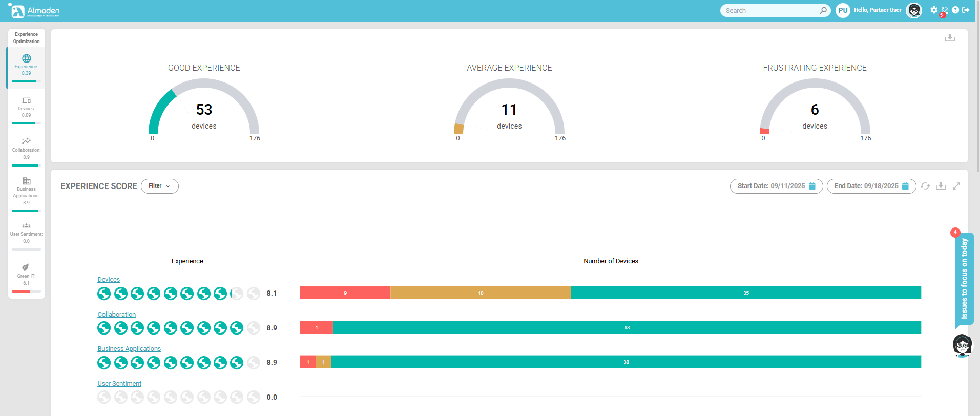980x416 pixels.
Task: Follow the User Sentiment link
Action: point(119,384)
